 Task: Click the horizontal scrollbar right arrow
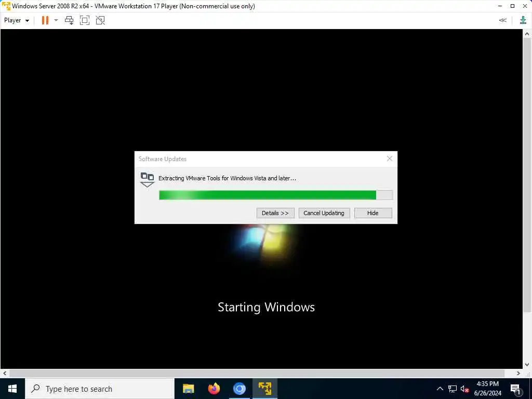point(518,373)
